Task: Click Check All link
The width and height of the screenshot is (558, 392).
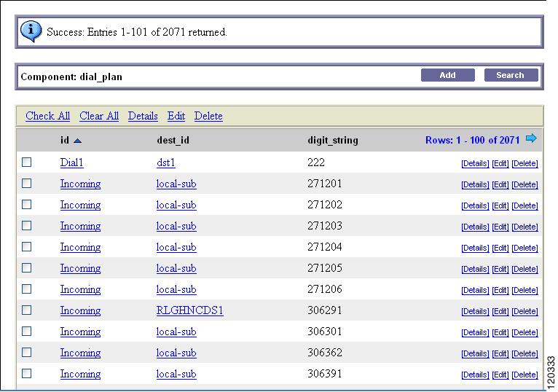Action: point(47,116)
